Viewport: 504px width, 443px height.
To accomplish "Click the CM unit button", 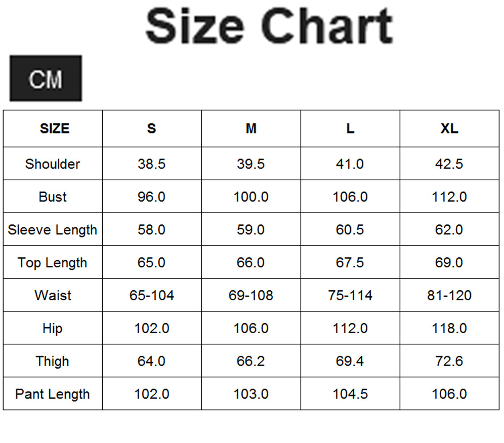I will click(46, 79).
